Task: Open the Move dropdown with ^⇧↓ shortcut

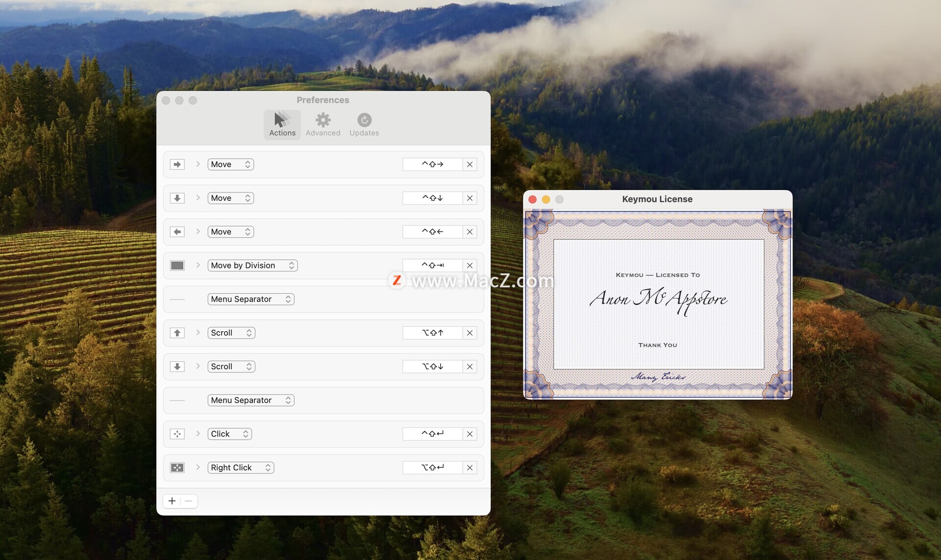Action: [x=231, y=198]
